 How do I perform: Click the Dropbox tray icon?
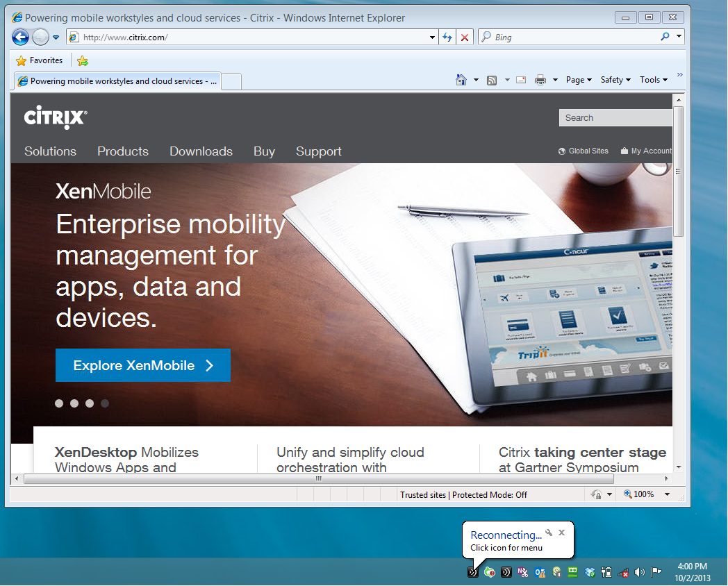[590, 572]
